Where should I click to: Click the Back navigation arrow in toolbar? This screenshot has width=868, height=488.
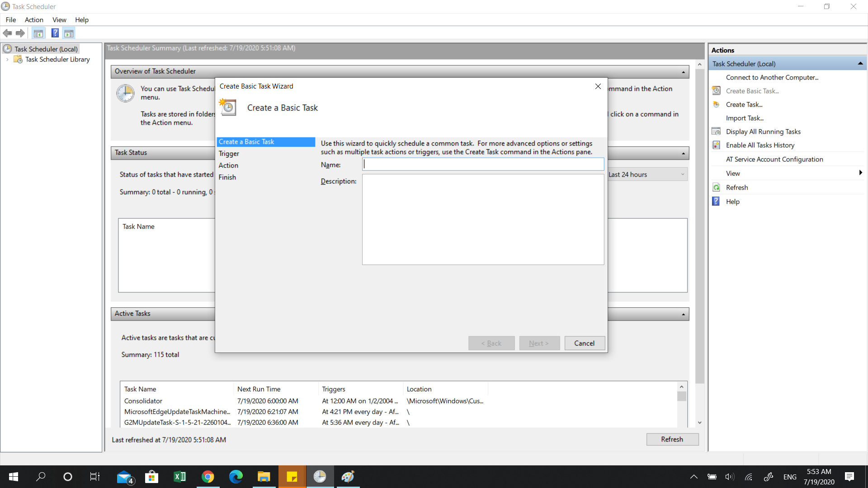7,33
